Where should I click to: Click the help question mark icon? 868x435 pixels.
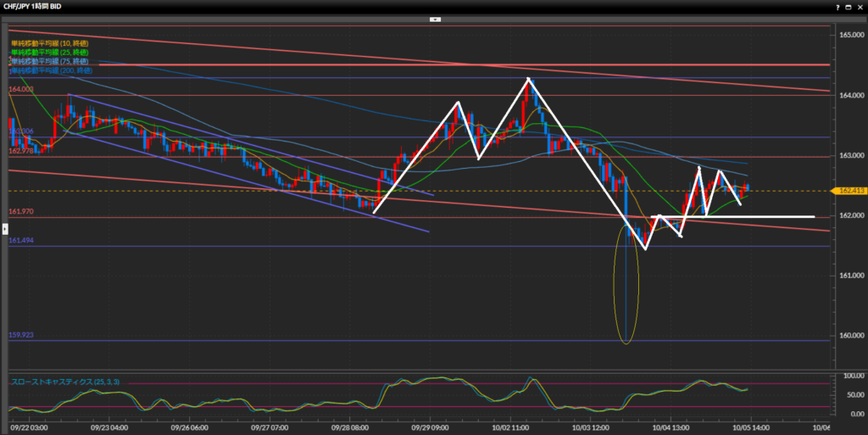836,6
